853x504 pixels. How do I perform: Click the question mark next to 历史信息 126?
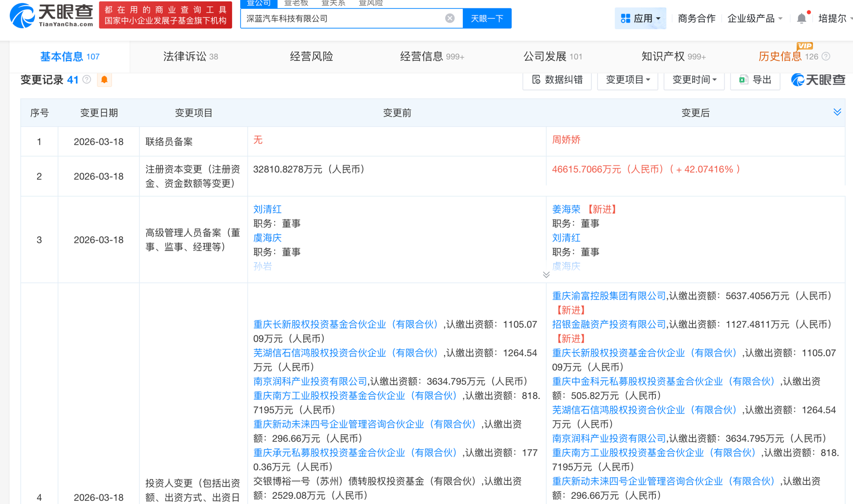click(827, 57)
